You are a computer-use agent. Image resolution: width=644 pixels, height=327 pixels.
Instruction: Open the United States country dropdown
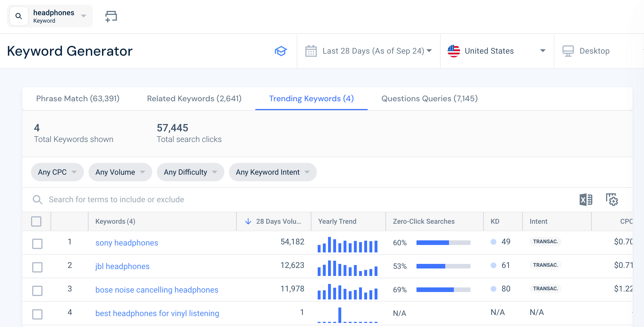[497, 51]
